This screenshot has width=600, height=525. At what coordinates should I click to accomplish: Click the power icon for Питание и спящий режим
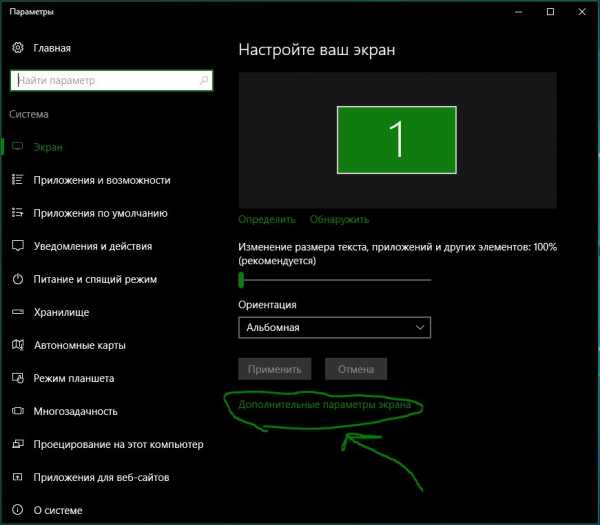[18, 279]
